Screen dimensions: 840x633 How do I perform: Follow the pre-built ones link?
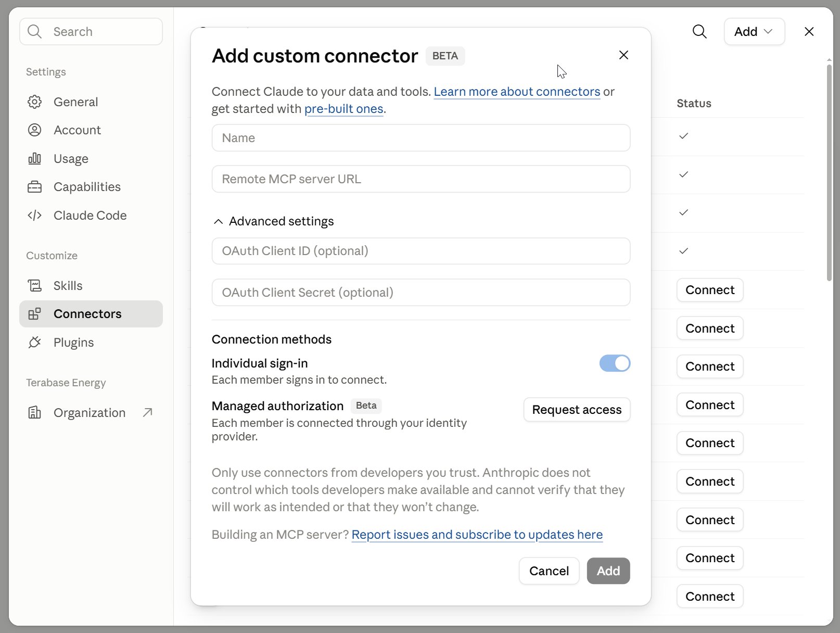(344, 109)
